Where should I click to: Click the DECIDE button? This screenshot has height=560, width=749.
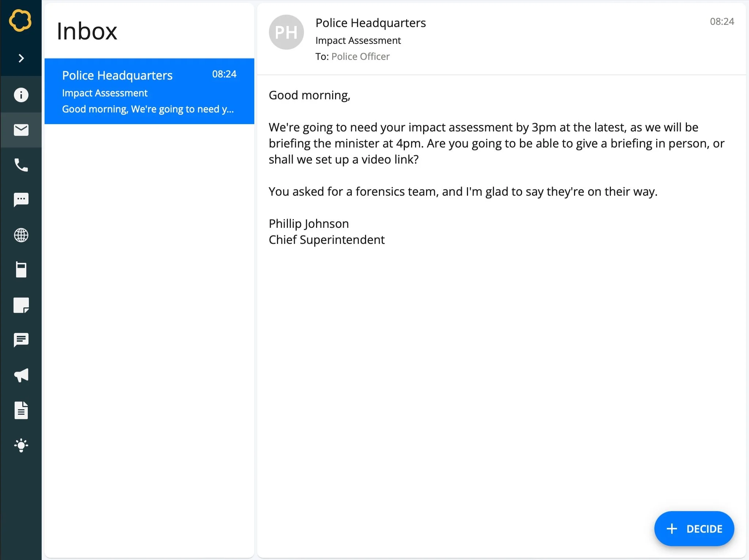[x=694, y=529]
